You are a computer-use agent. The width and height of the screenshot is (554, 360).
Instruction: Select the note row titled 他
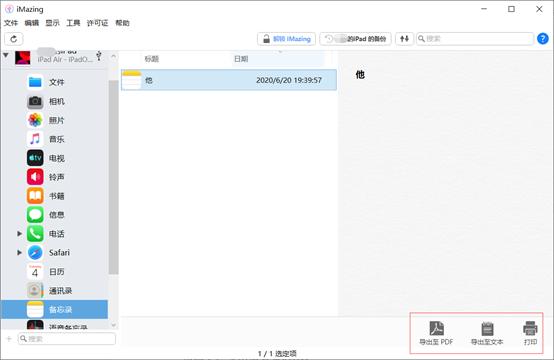pos(229,80)
